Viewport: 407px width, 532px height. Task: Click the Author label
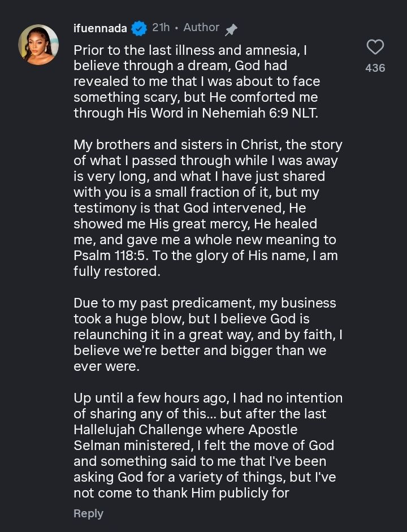coord(201,27)
